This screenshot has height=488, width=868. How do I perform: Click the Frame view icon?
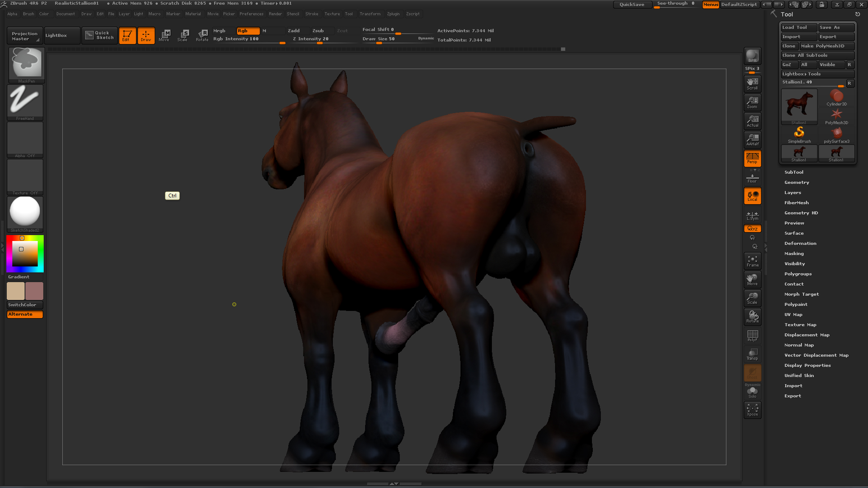[x=752, y=261]
